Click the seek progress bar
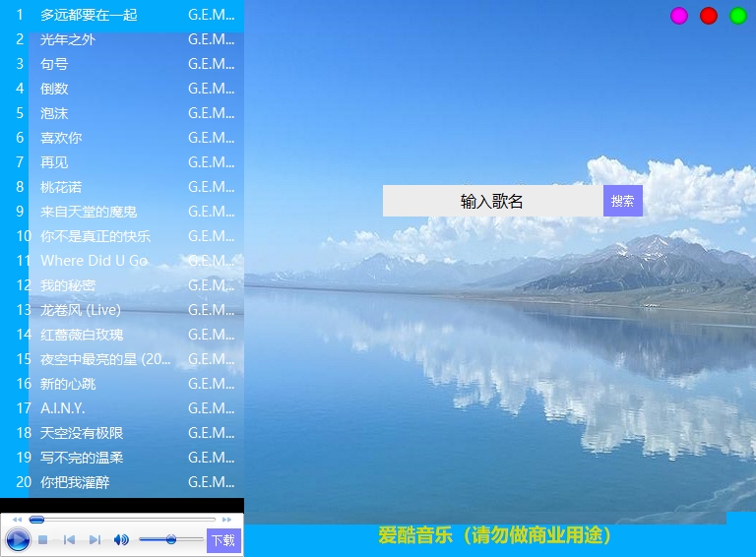The width and height of the screenshot is (756, 557). (122, 520)
